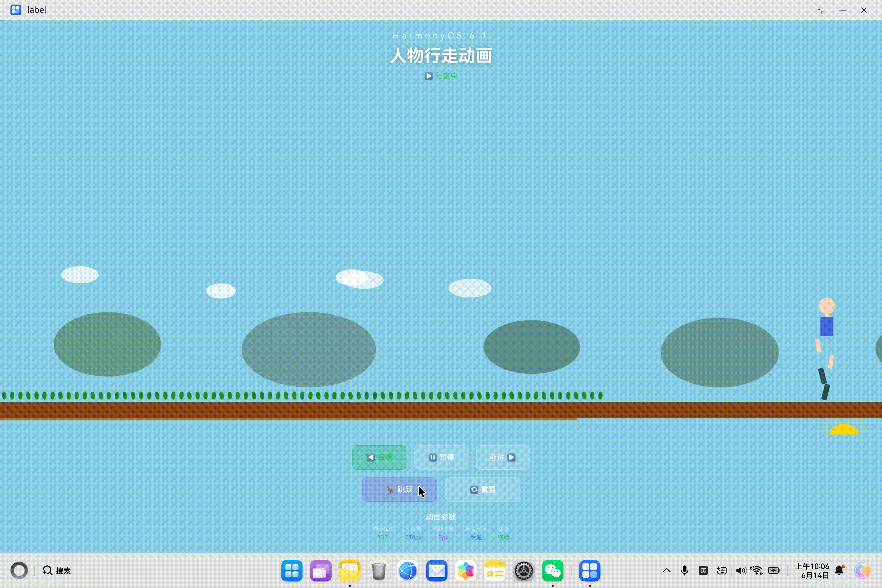Minimize the label window

coord(842,10)
